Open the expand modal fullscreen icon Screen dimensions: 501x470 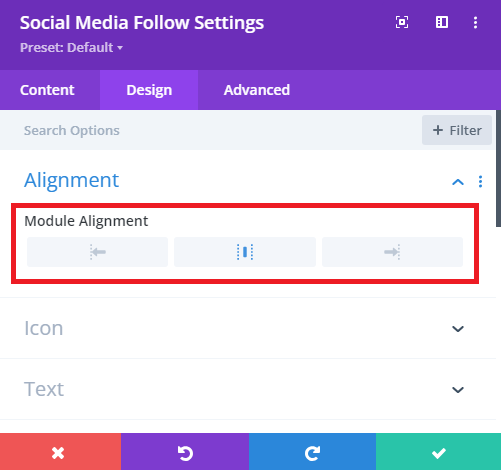click(x=402, y=22)
